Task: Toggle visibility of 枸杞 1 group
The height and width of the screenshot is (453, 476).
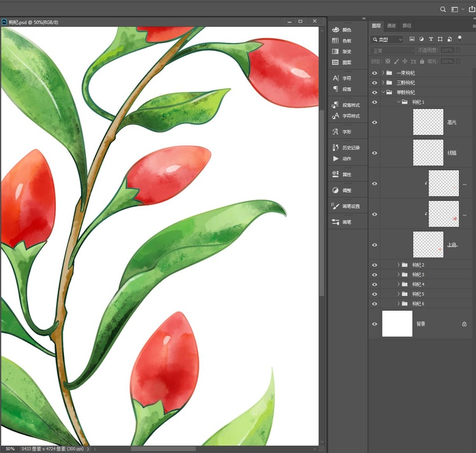Action: pos(374,102)
